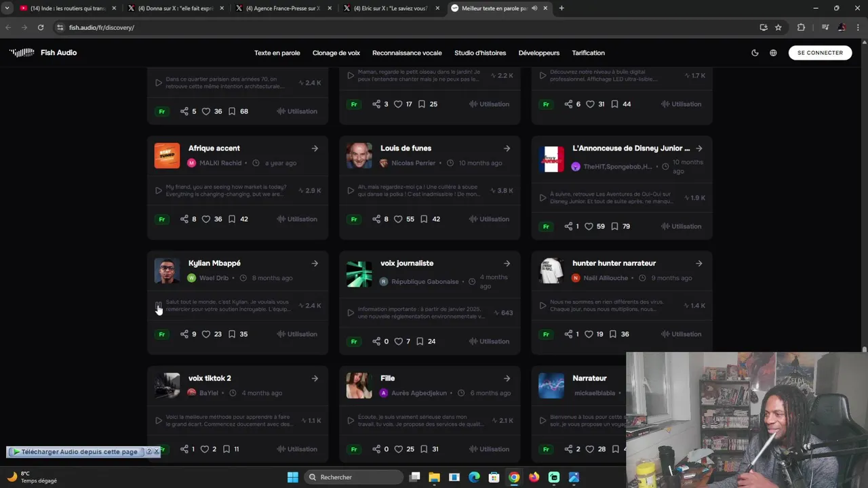Open Développeurs menu item
The width and height of the screenshot is (868, 488).
539,53
